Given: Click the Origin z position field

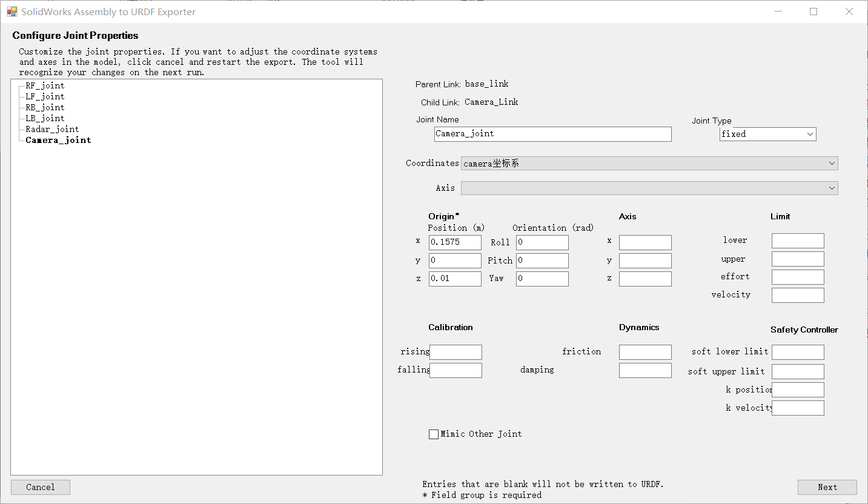Looking at the screenshot, I should (x=454, y=279).
